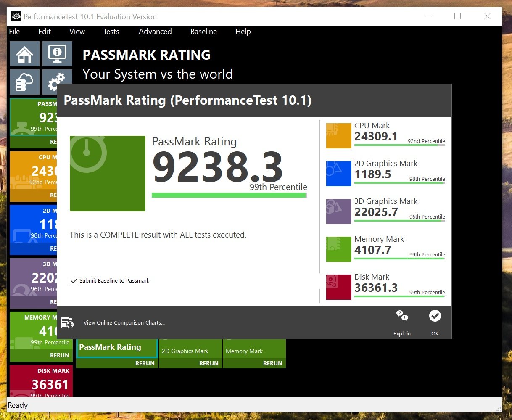This screenshot has width=512, height=420.
Task: Click the PassMark Rating score 9238.3
Action: 217,167
